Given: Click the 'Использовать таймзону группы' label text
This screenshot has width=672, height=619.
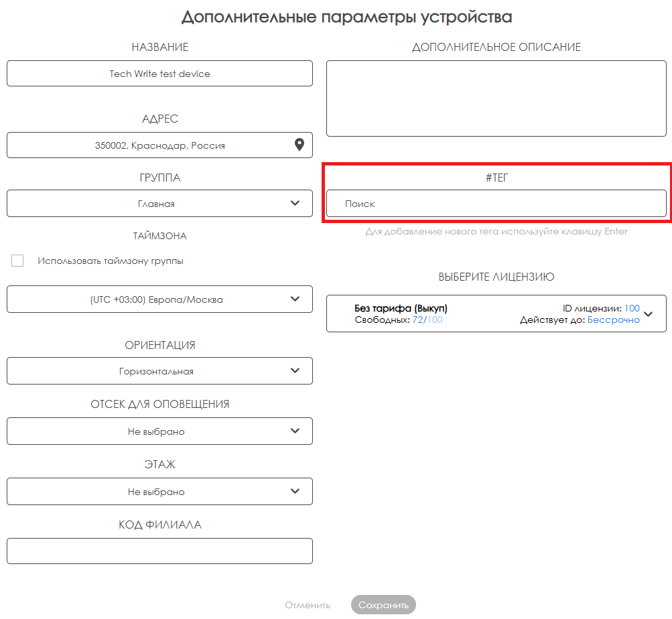Looking at the screenshot, I should [x=111, y=261].
